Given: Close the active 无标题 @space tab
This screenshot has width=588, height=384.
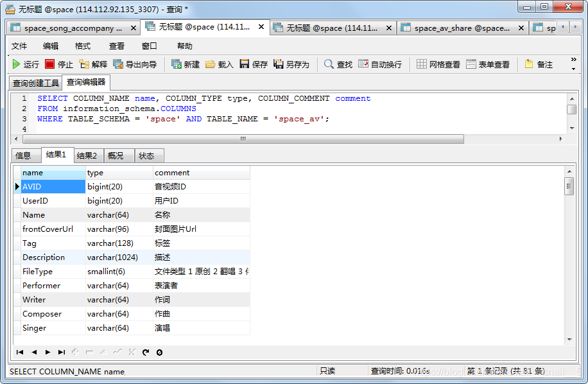Looking at the screenshot, I should [x=261, y=27].
